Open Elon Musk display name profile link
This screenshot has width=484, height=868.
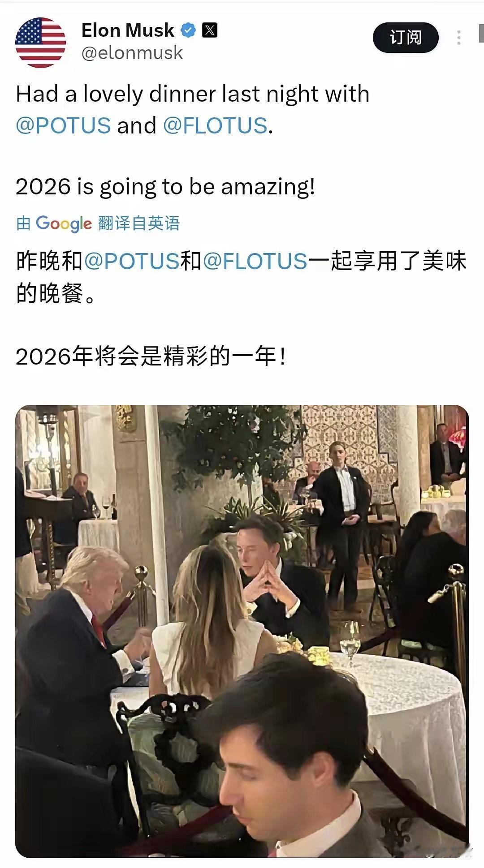click(128, 30)
